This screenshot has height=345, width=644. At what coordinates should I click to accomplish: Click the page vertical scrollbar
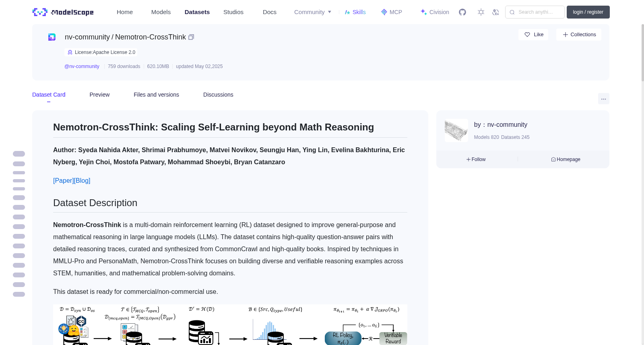(x=643, y=52)
